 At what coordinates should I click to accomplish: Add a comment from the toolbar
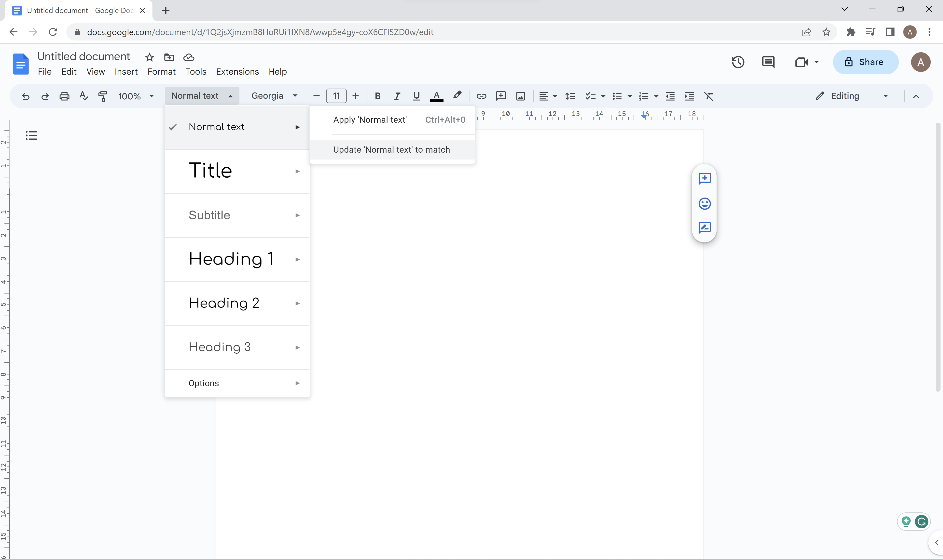tap(500, 96)
